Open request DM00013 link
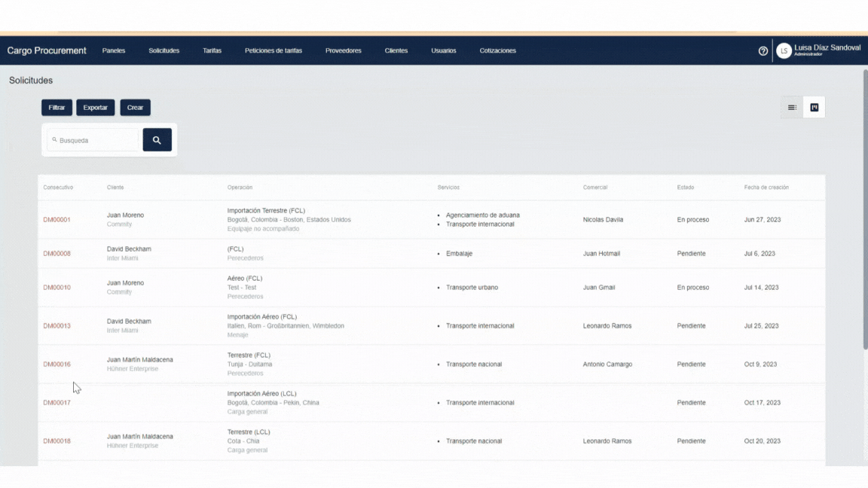 pyautogui.click(x=57, y=326)
